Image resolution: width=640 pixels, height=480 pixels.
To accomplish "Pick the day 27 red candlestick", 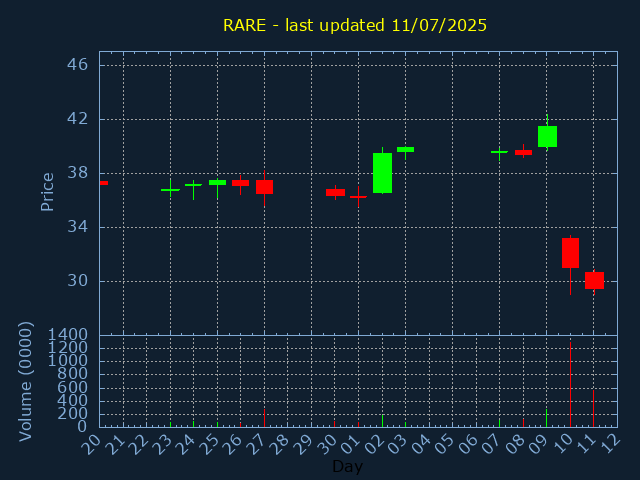I will point(264,187).
